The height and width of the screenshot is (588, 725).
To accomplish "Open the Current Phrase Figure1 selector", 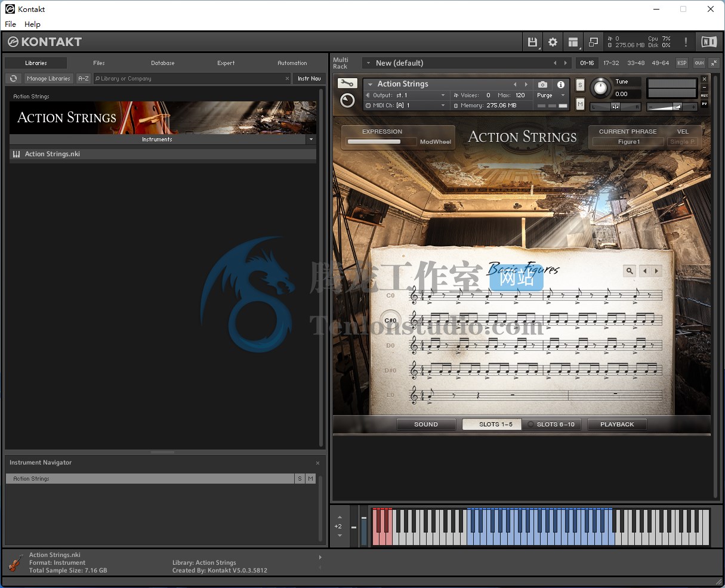I will [628, 142].
